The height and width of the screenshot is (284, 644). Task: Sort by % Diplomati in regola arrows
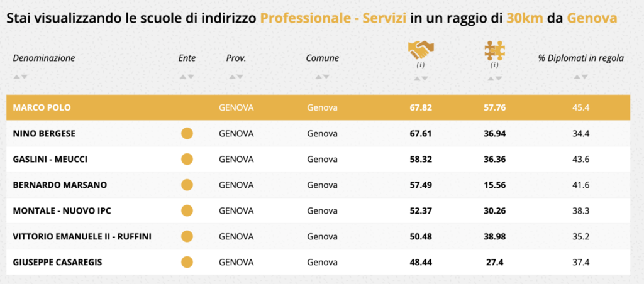580,77
